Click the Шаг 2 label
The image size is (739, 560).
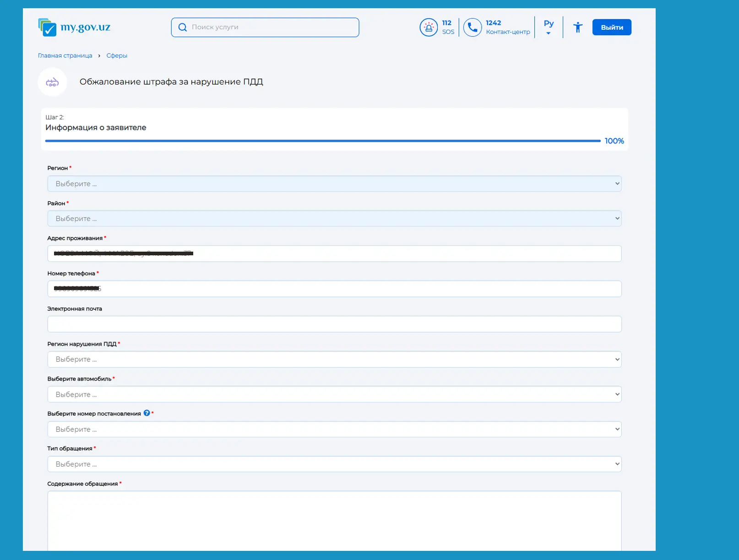point(54,117)
